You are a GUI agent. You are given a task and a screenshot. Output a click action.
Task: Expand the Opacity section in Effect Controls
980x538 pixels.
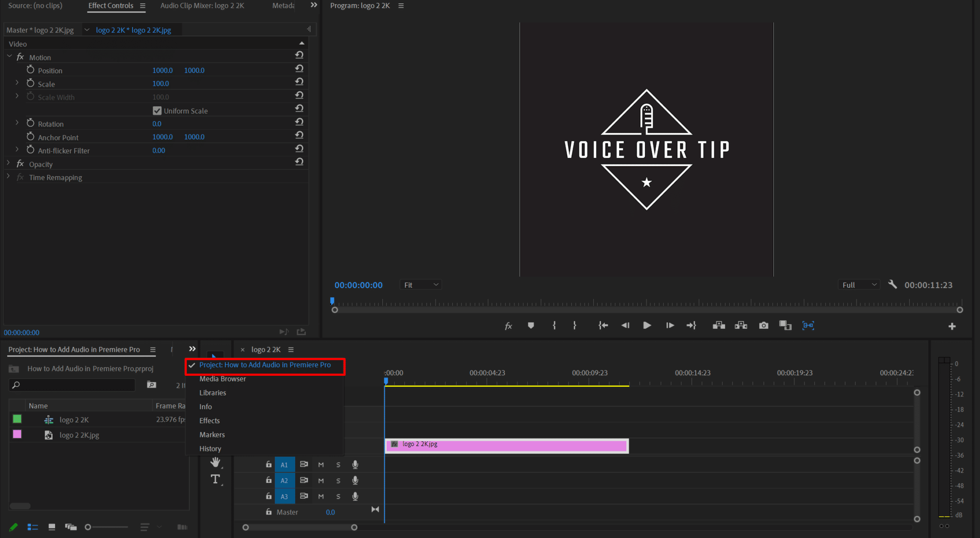click(7, 164)
